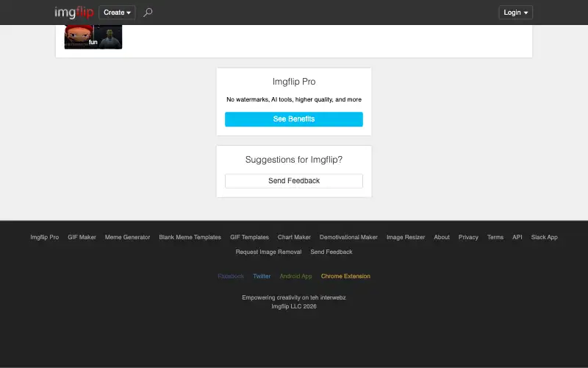Click Request Image Removal link
Image resolution: width=588 pixels, height=368 pixels.
[x=268, y=252]
